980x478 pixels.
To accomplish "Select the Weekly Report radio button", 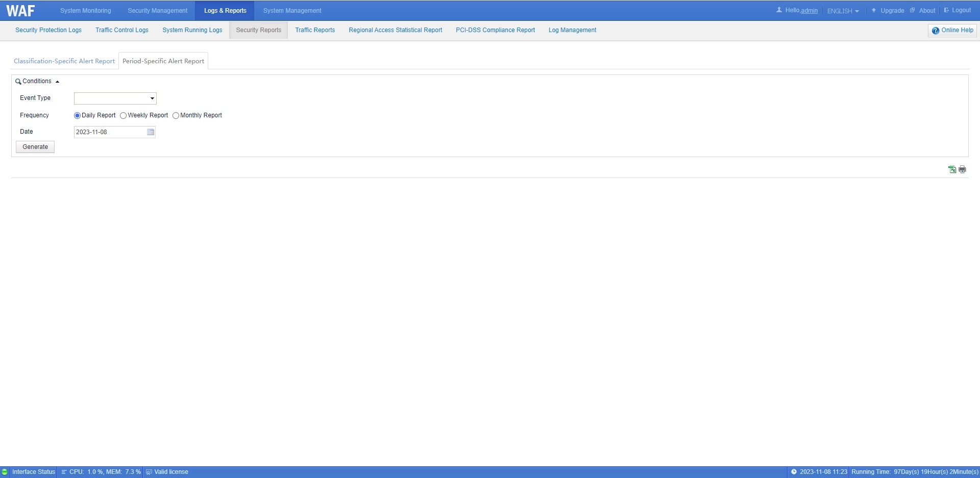I will tap(124, 116).
